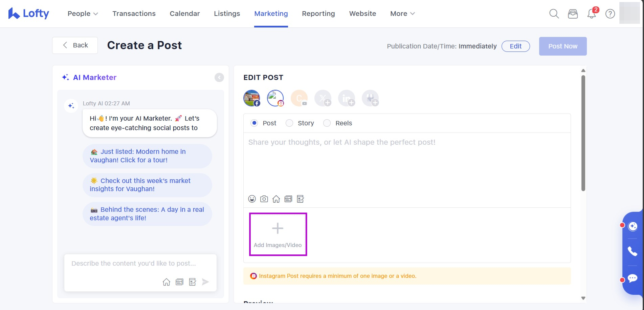Collapse the AI Marketer panel

click(x=219, y=78)
